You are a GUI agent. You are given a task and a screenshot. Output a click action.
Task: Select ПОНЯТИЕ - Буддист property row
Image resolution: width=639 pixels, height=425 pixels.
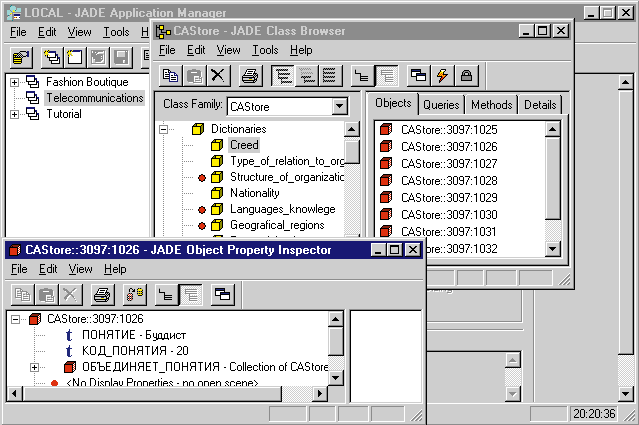[x=134, y=335]
